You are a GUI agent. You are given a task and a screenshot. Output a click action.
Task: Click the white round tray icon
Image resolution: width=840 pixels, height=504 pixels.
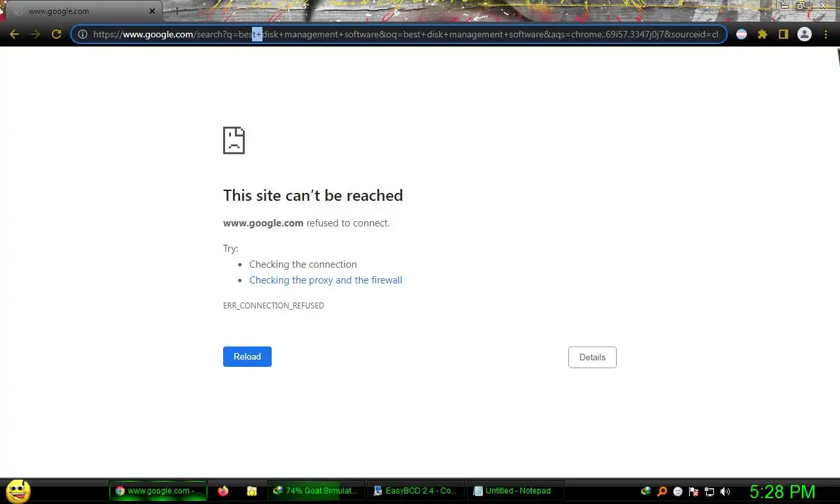pos(678,491)
